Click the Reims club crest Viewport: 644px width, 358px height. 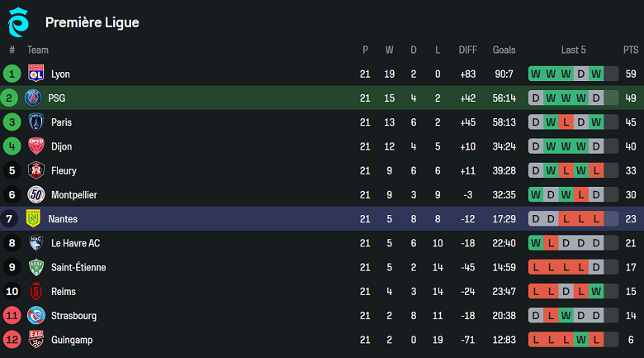coord(36,292)
